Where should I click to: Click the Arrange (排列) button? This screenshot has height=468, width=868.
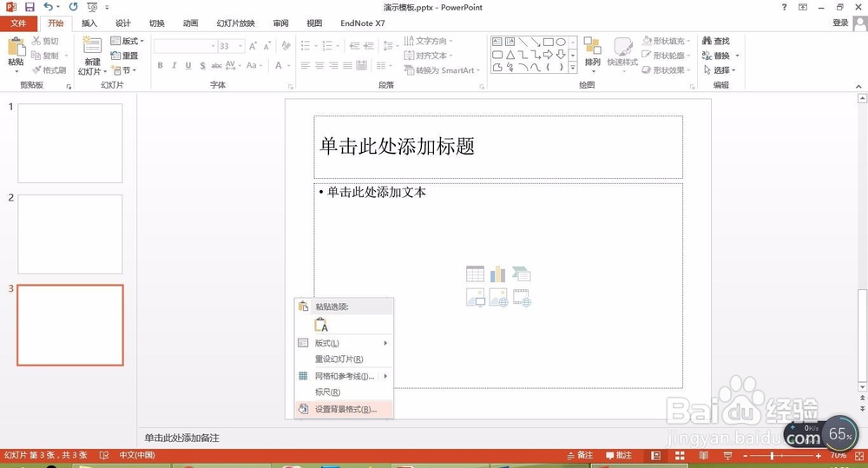[x=592, y=55]
